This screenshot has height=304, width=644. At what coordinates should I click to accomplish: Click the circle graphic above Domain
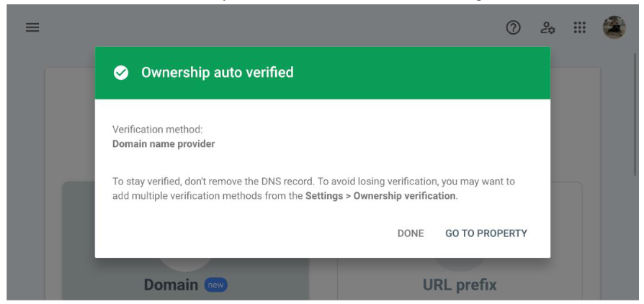tap(186, 264)
